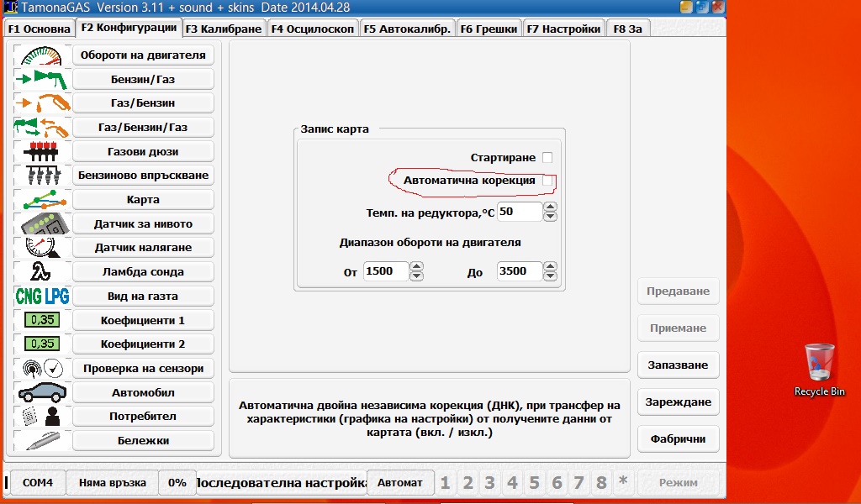
Task: Increase the До RPM value
Action: coord(551,266)
